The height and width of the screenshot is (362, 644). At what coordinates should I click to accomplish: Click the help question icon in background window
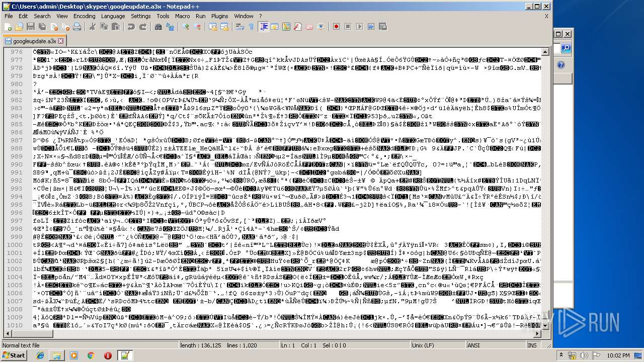561,65
